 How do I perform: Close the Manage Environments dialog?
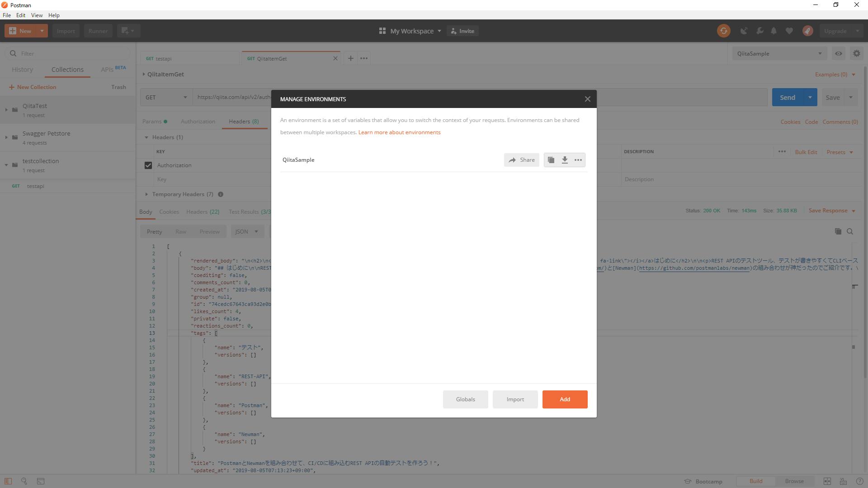(587, 99)
